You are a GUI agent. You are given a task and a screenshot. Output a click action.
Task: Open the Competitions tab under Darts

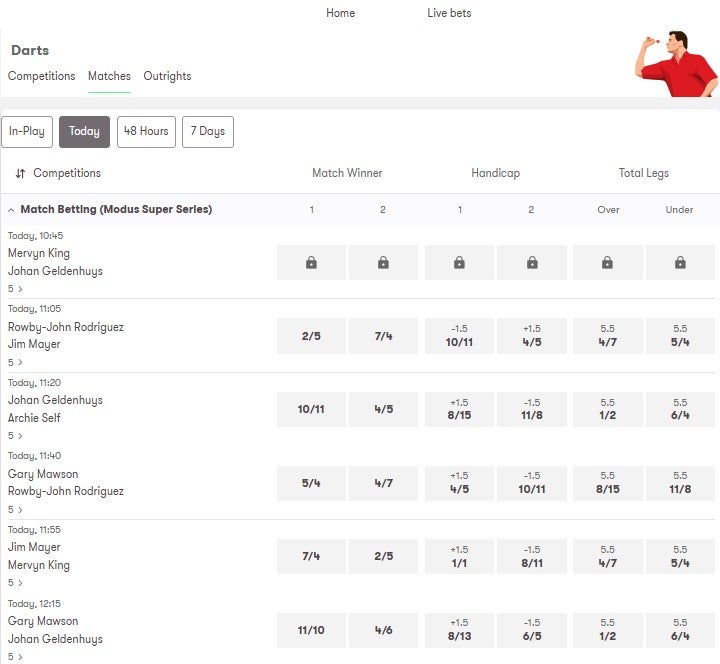pyautogui.click(x=42, y=76)
